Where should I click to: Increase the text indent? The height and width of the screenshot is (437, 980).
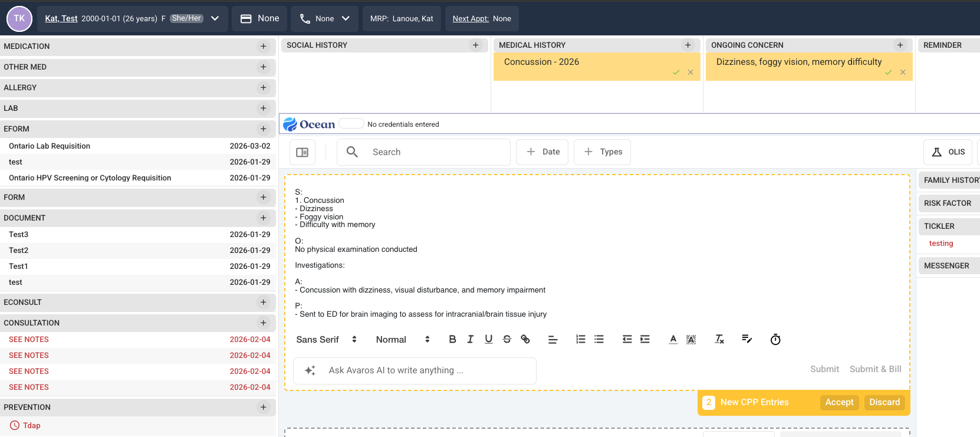645,339
